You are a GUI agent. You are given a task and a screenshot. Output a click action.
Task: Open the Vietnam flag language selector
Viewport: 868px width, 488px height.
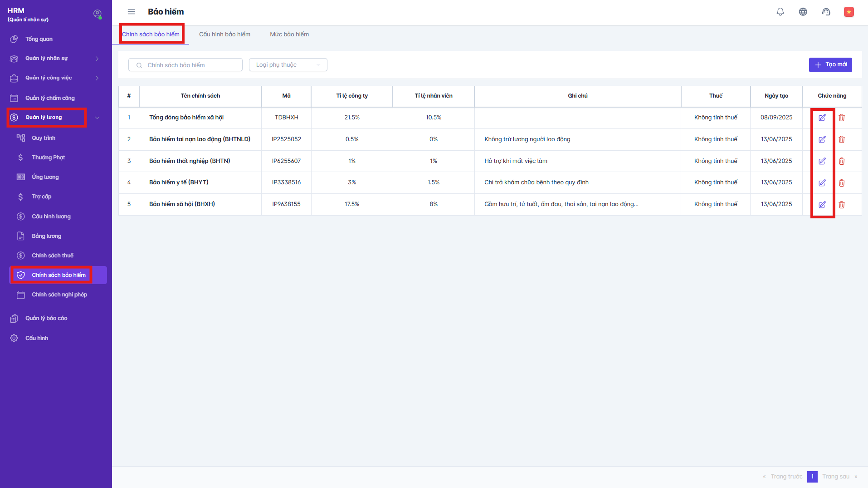click(x=848, y=12)
